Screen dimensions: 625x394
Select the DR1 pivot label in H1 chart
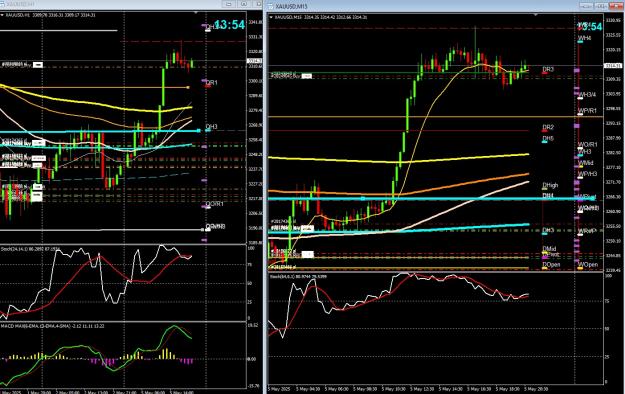click(x=211, y=83)
